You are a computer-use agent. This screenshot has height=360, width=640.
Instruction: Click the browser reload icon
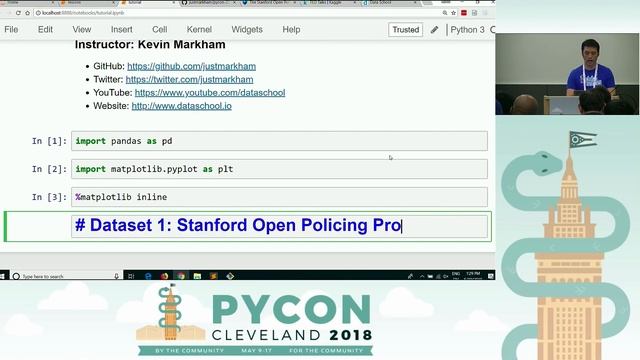click(18, 13)
